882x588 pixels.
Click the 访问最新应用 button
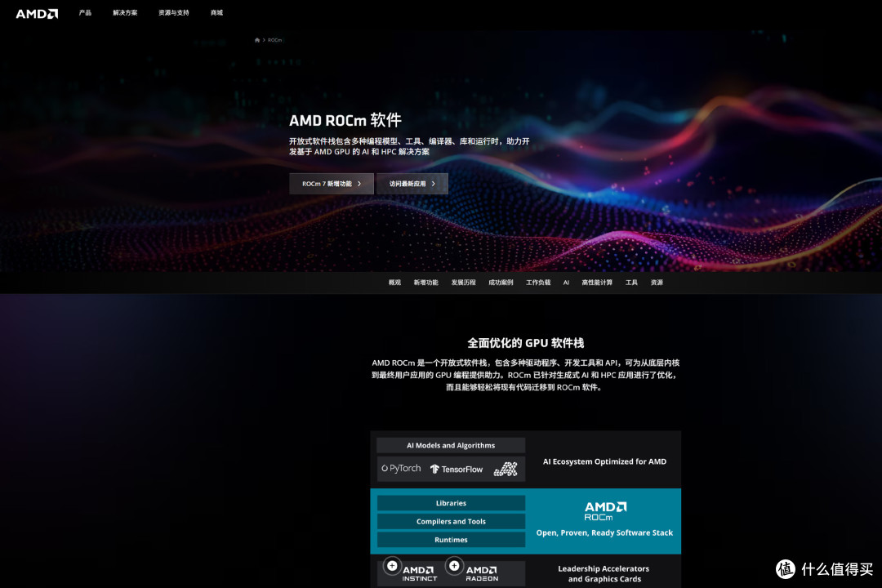pos(412,184)
